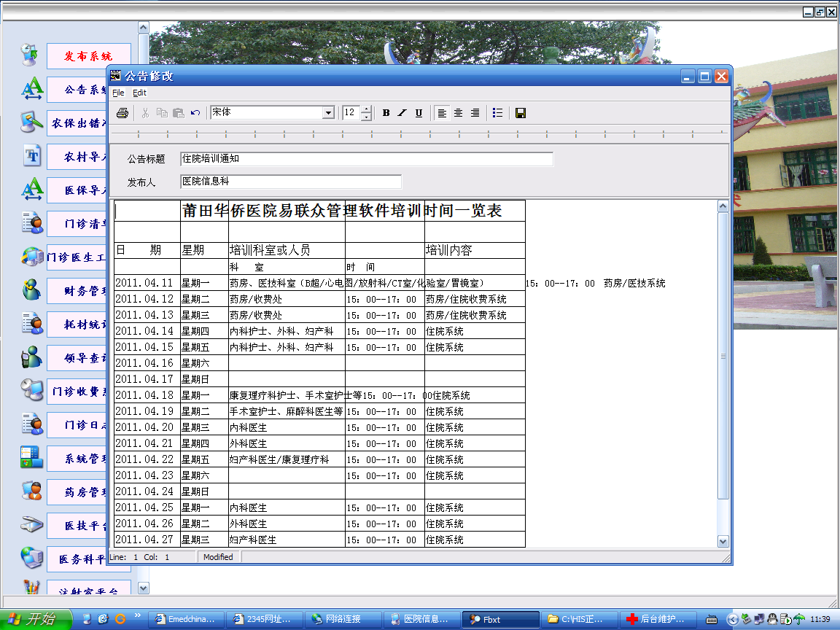This screenshot has height=630, width=840.
Task: Click the 公告标题 input field
Action: point(367,158)
